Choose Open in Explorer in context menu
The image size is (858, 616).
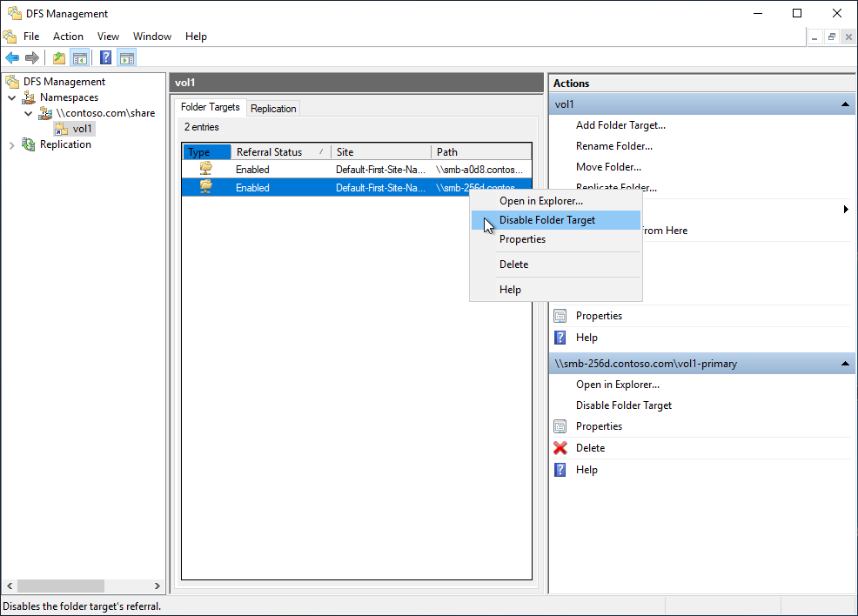click(556, 201)
